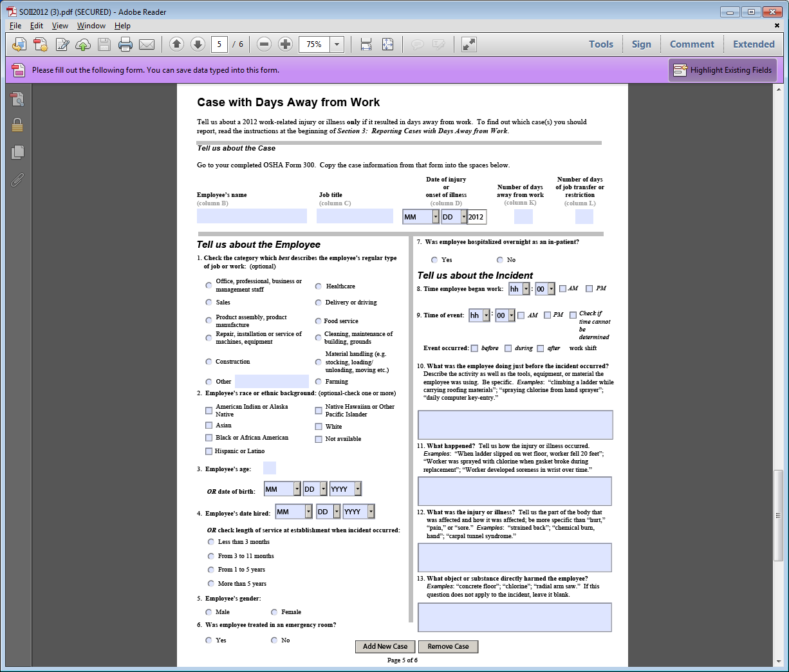Click the Print file icon in toolbar
This screenshot has height=672, width=789.
click(125, 44)
